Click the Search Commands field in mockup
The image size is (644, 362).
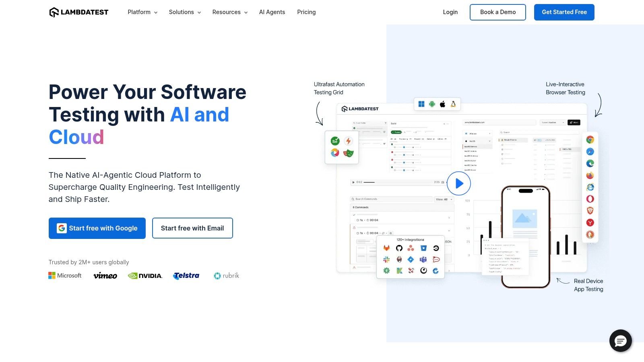391,199
